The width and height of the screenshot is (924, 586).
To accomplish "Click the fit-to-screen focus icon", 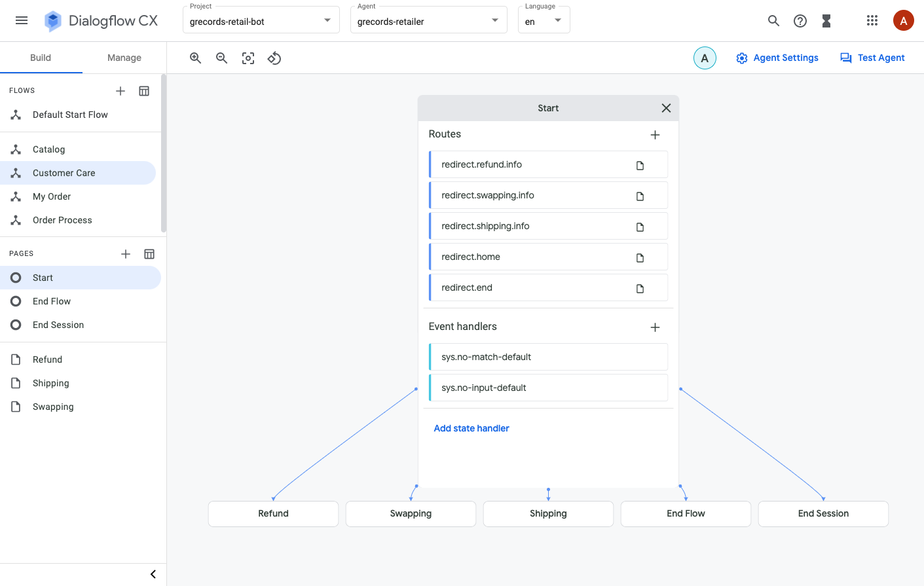I will (248, 58).
